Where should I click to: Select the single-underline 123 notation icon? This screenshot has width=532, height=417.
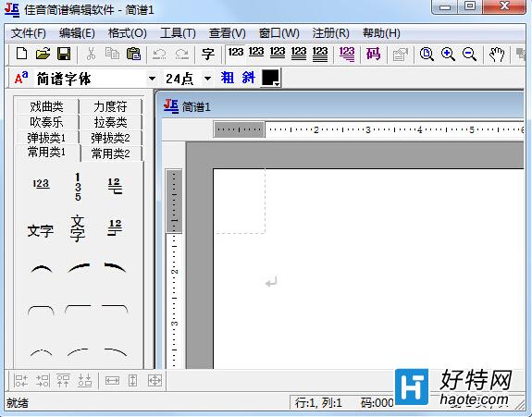click(256, 53)
